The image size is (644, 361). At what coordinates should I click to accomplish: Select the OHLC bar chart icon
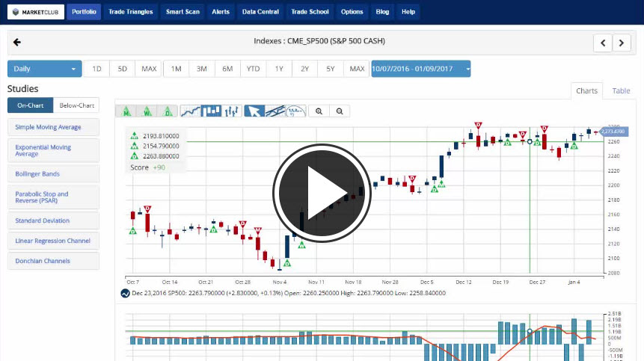coord(232,111)
